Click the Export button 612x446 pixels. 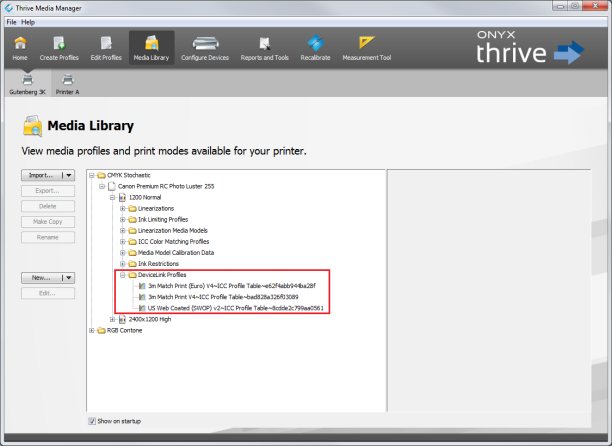click(x=48, y=191)
